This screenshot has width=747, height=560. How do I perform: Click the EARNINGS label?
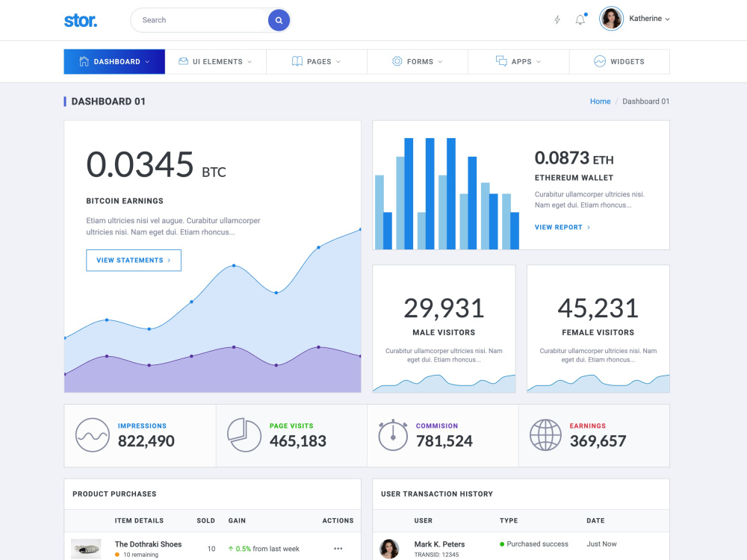pyautogui.click(x=587, y=426)
